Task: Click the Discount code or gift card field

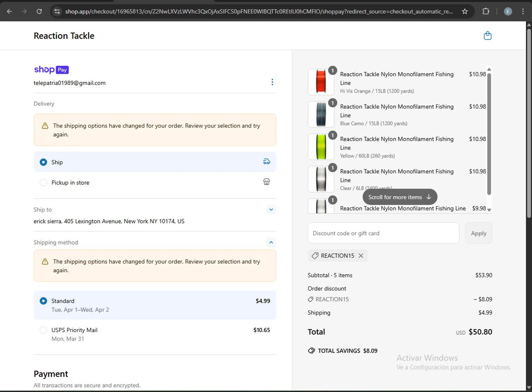Action: pos(383,233)
